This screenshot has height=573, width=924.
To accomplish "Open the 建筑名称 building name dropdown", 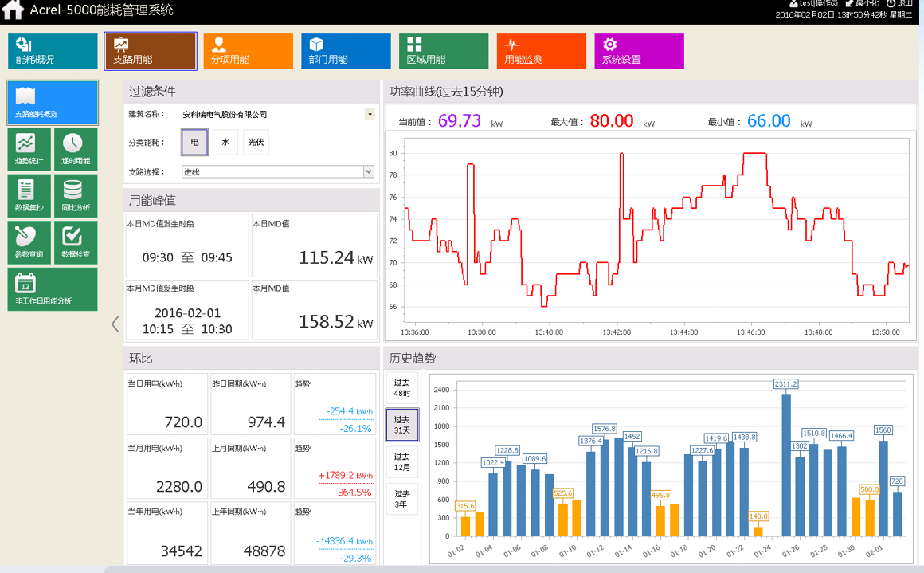I will coord(370,115).
